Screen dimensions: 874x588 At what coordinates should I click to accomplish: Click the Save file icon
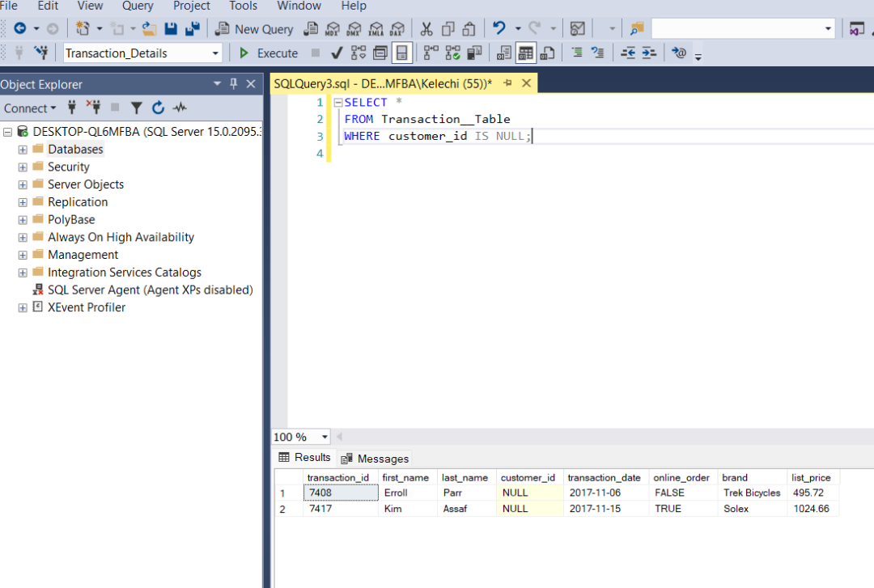click(x=171, y=29)
